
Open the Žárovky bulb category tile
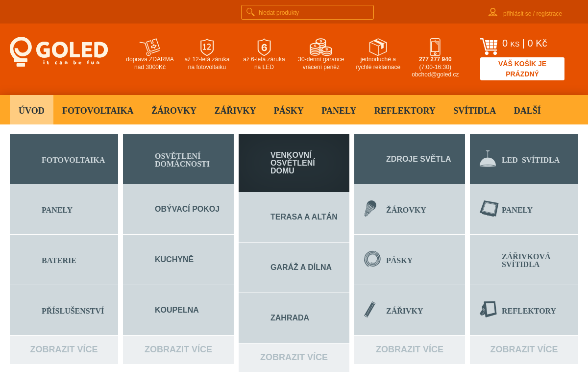tap(409, 210)
